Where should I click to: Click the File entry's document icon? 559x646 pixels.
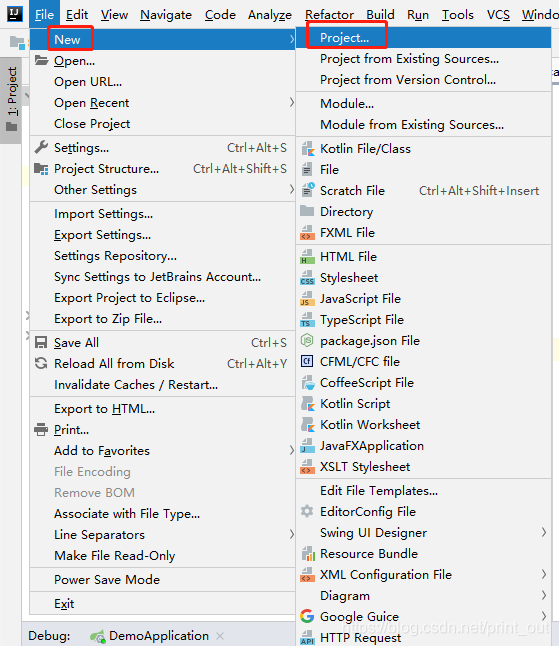[x=307, y=169]
